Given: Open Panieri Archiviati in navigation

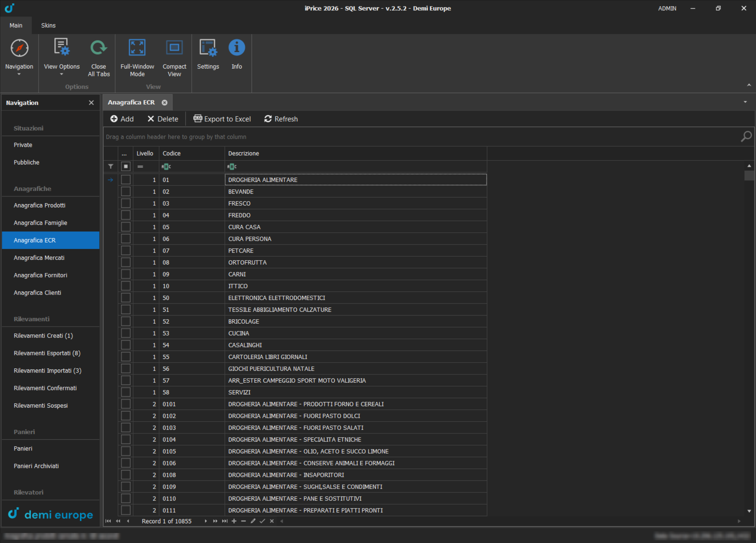Looking at the screenshot, I should pos(51,466).
